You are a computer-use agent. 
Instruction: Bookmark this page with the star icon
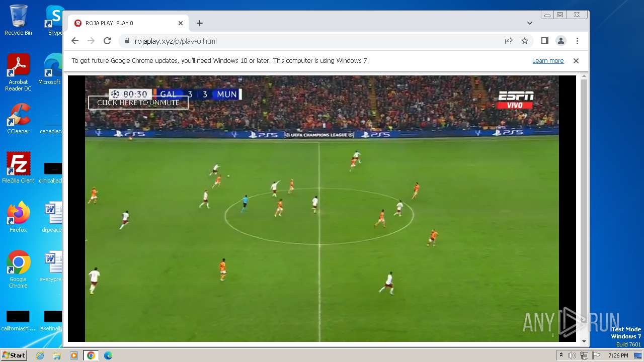pos(525,41)
